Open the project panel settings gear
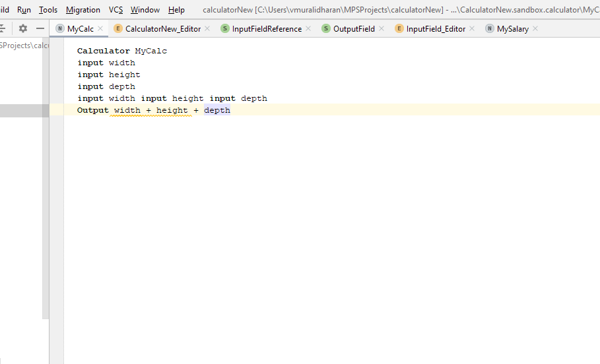Image resolution: width=600 pixels, height=364 pixels. point(23,29)
